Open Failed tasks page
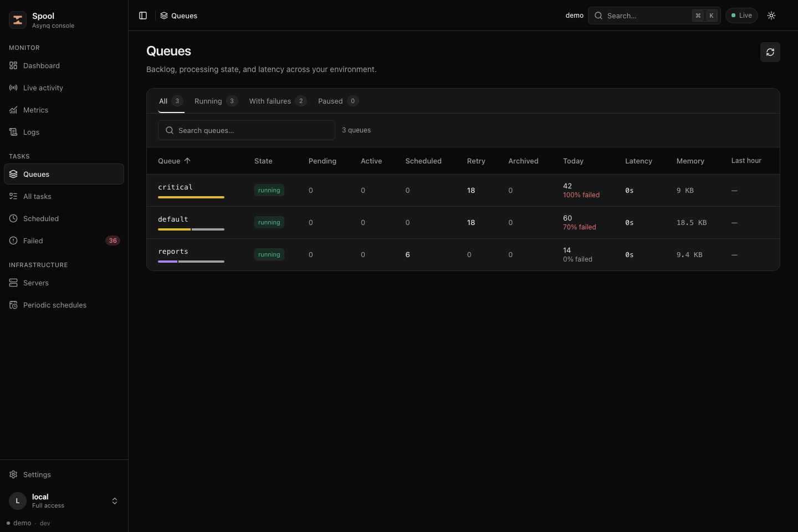Screen dimensions: 798x532 coord(64,241)
